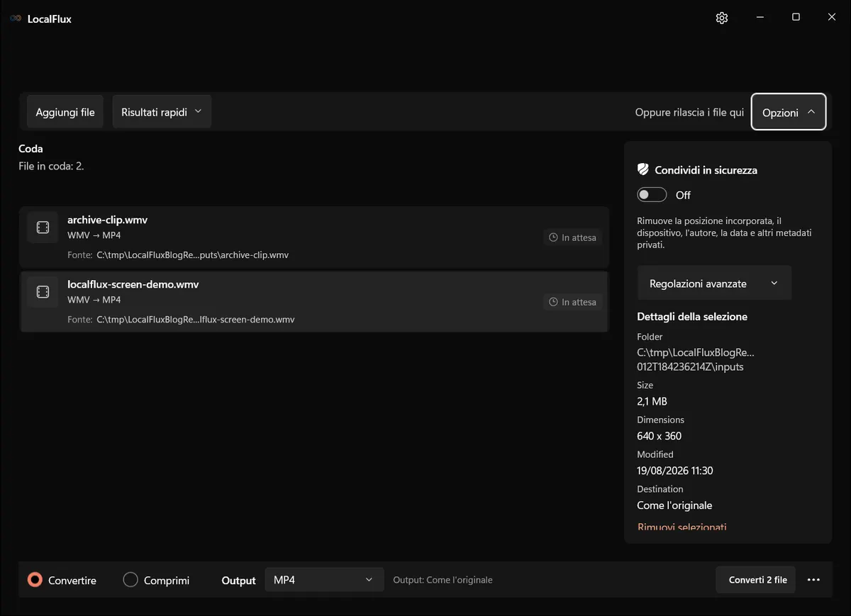The image size is (851, 616).
Task: Click the Converti 2 file button
Action: tap(756, 580)
